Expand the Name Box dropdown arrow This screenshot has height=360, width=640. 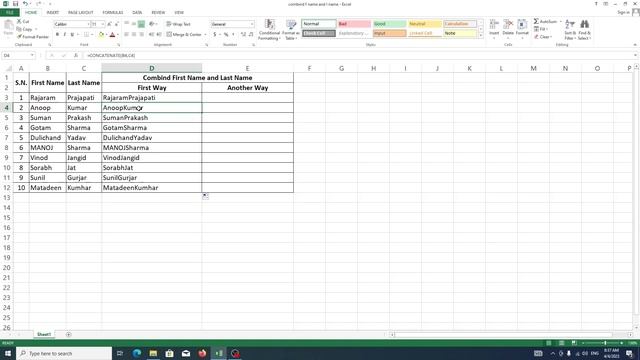click(x=32, y=55)
